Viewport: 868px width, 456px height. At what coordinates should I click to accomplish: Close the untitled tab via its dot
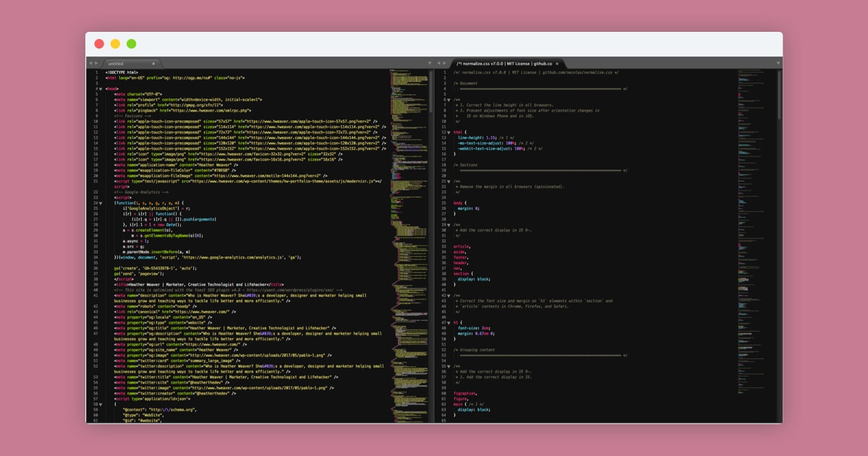point(153,64)
